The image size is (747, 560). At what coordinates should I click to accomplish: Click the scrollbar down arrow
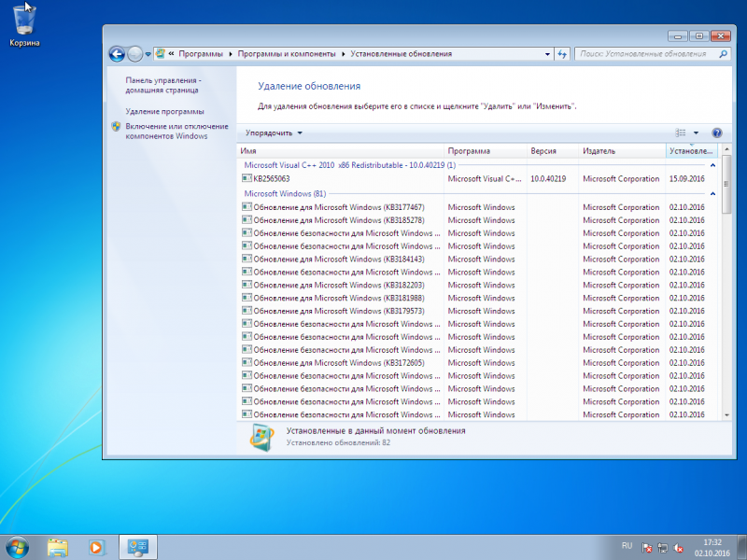pos(726,415)
